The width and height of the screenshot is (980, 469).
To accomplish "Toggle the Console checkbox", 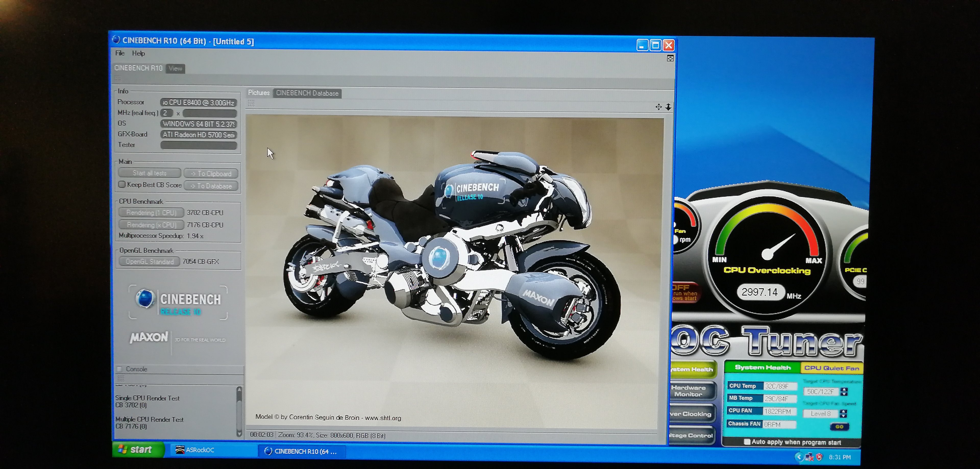I will (119, 369).
